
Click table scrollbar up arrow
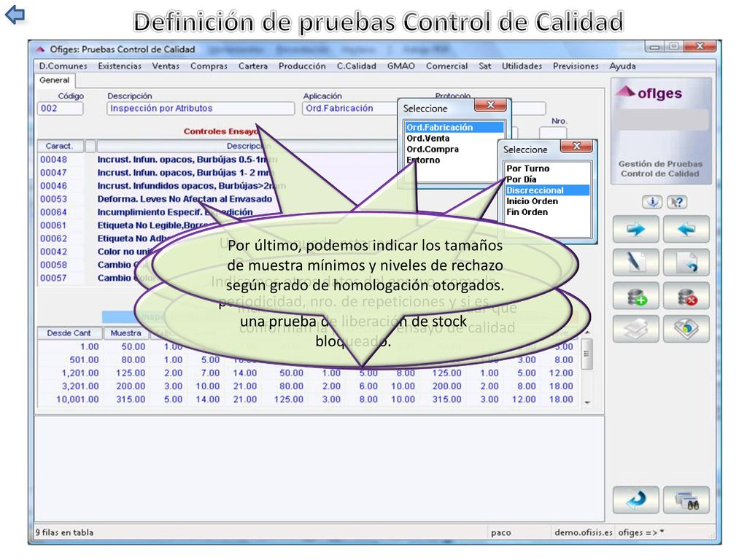pyautogui.click(x=587, y=332)
